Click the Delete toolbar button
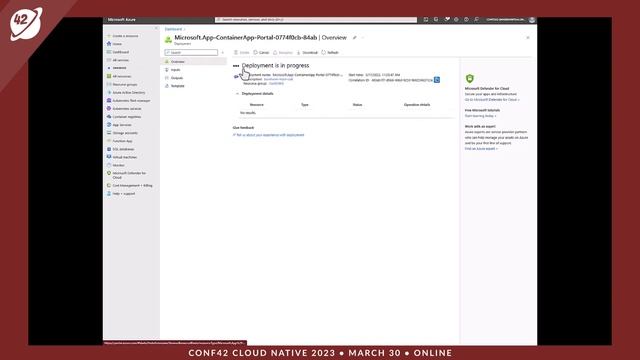Screen dimensions: 640x360 [241, 53]
